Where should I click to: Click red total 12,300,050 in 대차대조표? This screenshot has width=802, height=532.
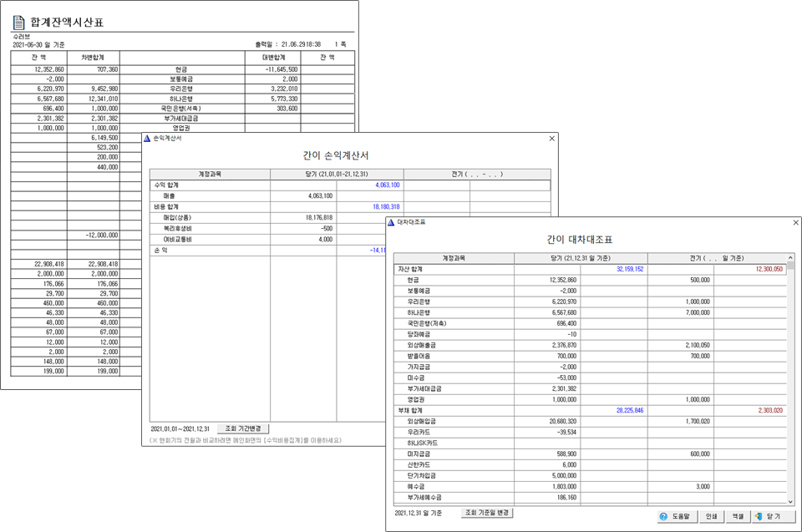click(x=769, y=269)
